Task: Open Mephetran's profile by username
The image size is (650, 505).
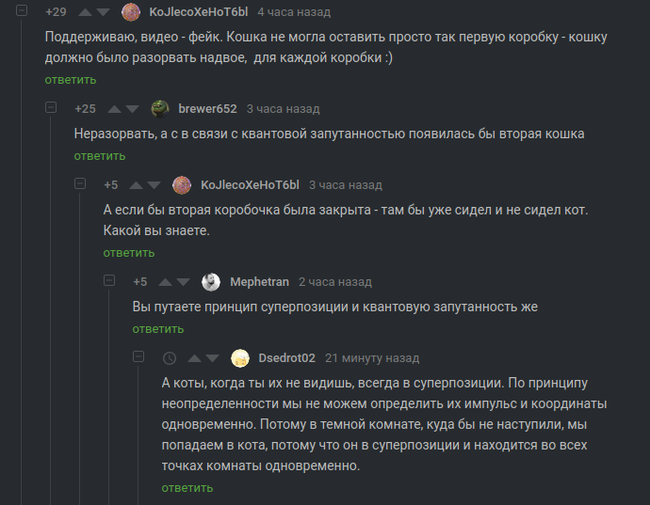Action: 259,282
